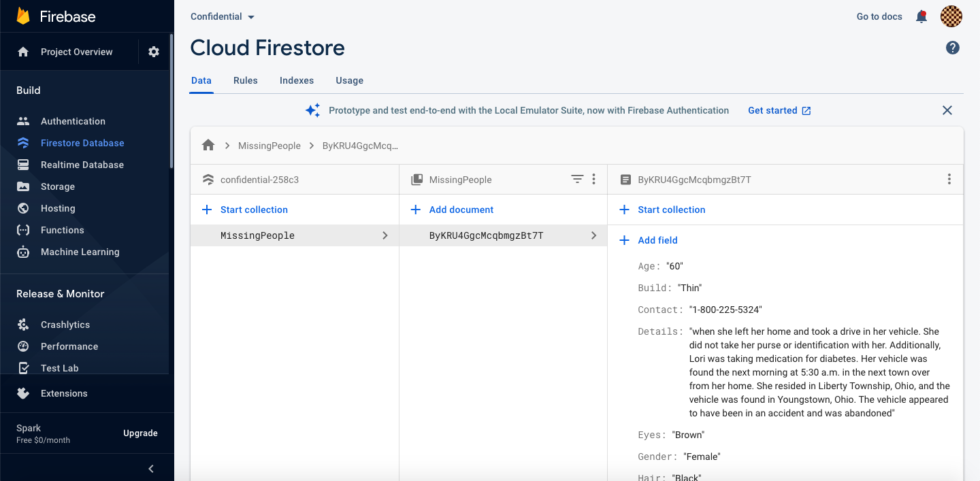Screen dimensions: 980x481
Task: Click the Realtime Database icon
Action: 23,165
